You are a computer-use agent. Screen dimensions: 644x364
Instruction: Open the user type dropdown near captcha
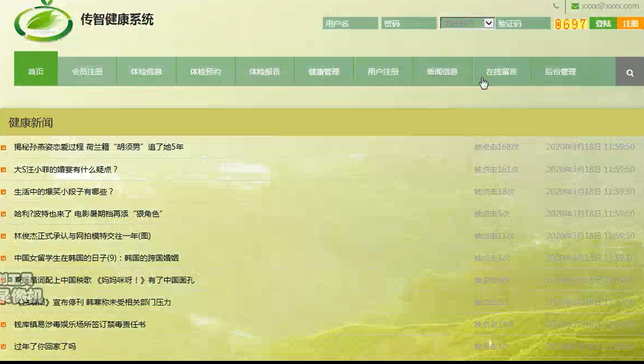point(488,23)
